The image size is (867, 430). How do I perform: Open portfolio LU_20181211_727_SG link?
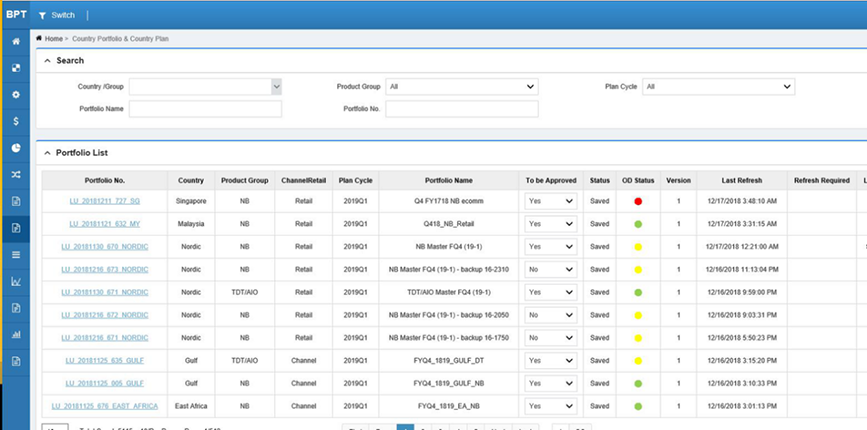click(105, 201)
